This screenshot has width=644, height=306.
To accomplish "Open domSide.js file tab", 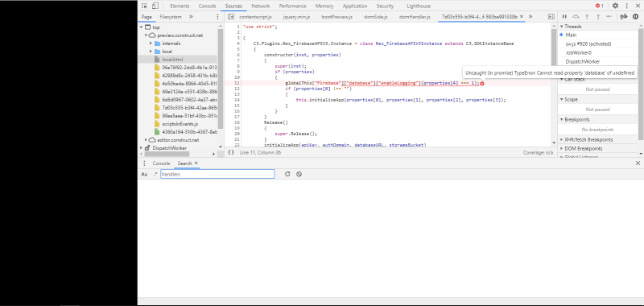I will (x=376, y=17).
